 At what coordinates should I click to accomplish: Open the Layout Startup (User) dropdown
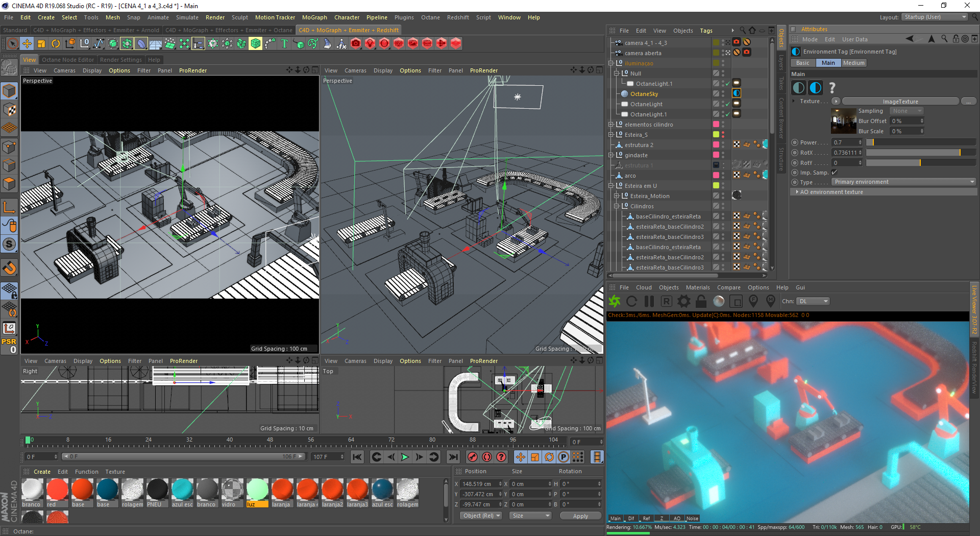(x=935, y=17)
